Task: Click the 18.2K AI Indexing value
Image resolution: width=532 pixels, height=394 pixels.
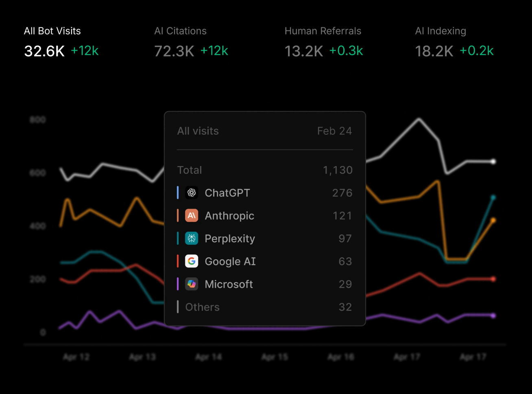Action: click(x=434, y=51)
